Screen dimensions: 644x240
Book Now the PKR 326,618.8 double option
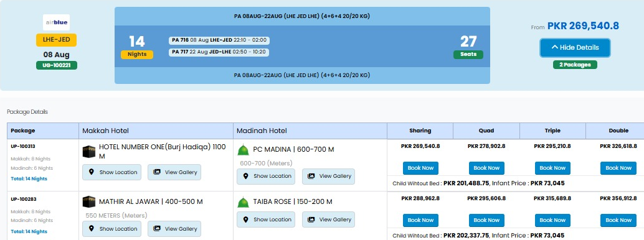[618, 168]
